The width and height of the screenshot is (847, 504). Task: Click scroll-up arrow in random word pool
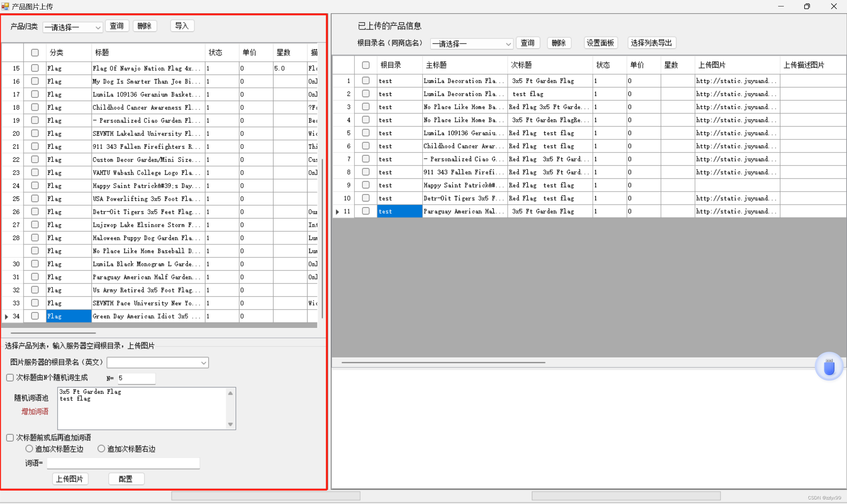coord(230,393)
